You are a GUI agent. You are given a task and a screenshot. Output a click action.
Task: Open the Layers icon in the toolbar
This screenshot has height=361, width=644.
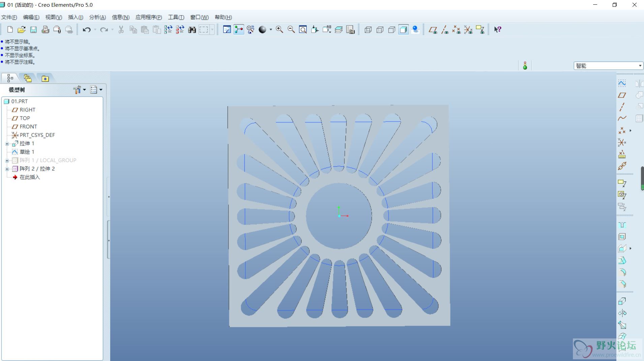[x=339, y=30]
